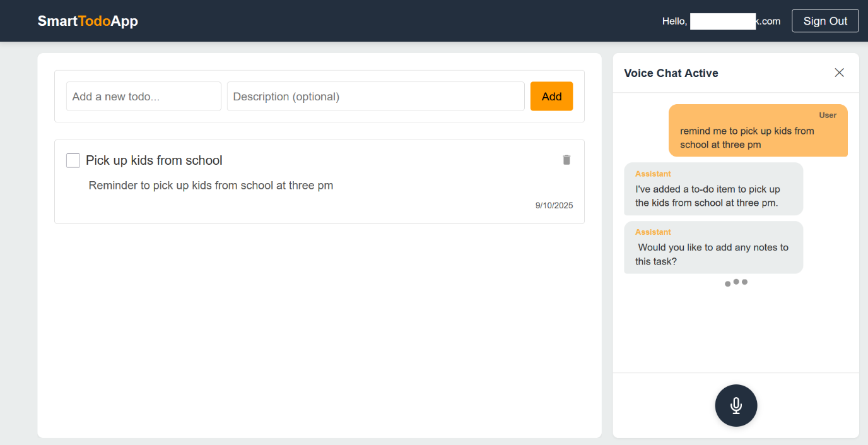Click into the Description (optional) field
Image resolution: width=868 pixels, height=445 pixels.
tap(375, 97)
